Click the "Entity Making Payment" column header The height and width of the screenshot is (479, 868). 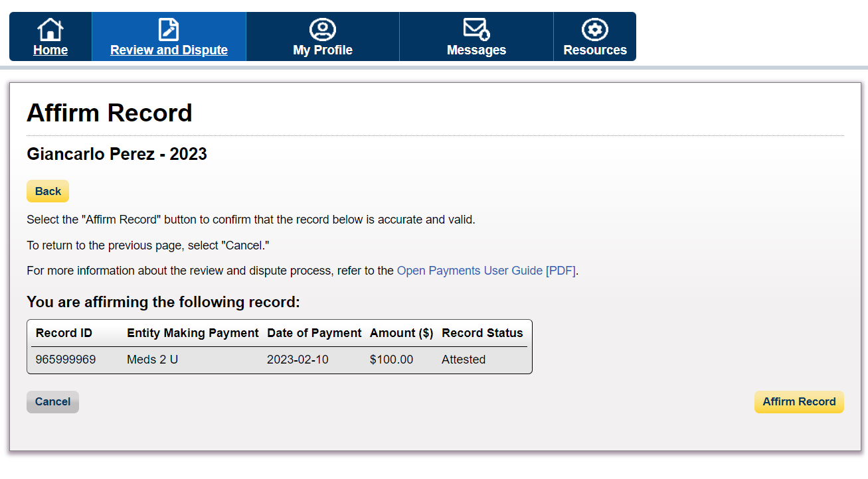193,333
